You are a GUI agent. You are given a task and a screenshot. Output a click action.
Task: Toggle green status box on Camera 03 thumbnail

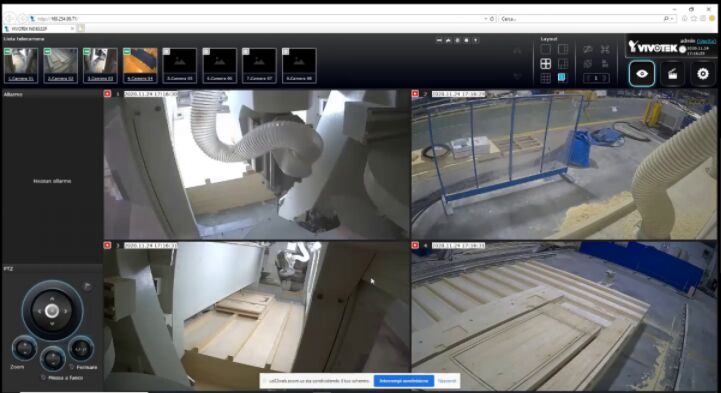[x=87, y=52]
